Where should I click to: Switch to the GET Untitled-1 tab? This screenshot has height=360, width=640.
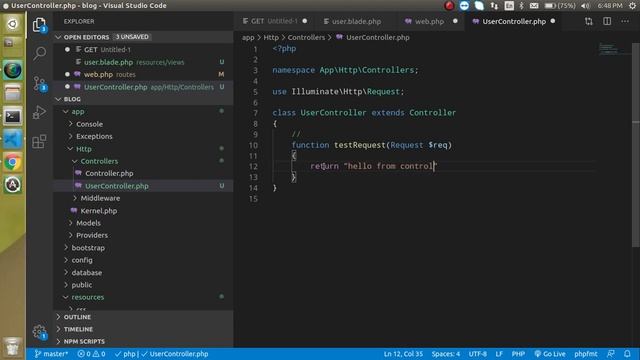point(274,21)
